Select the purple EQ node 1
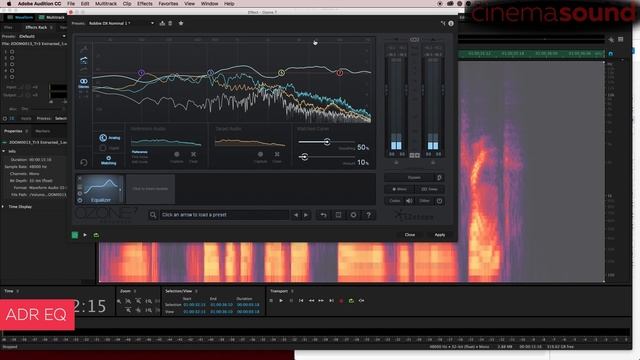The height and width of the screenshot is (360, 640). [x=141, y=73]
